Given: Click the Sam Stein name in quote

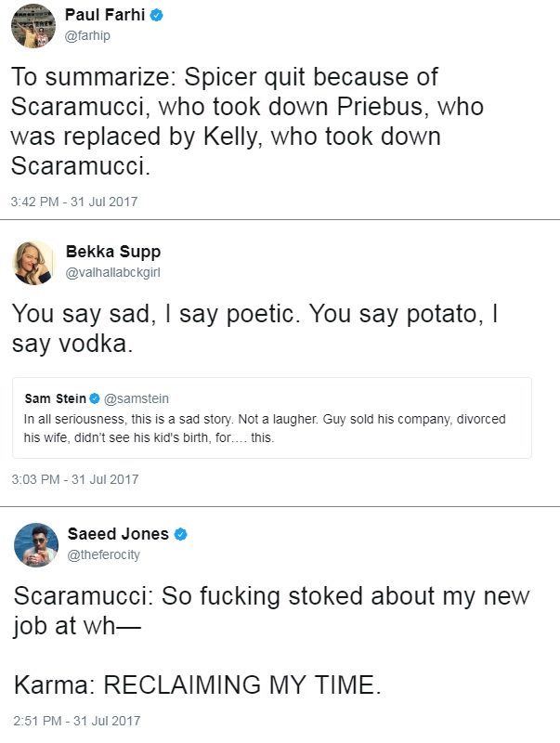Looking at the screenshot, I should point(56,398).
